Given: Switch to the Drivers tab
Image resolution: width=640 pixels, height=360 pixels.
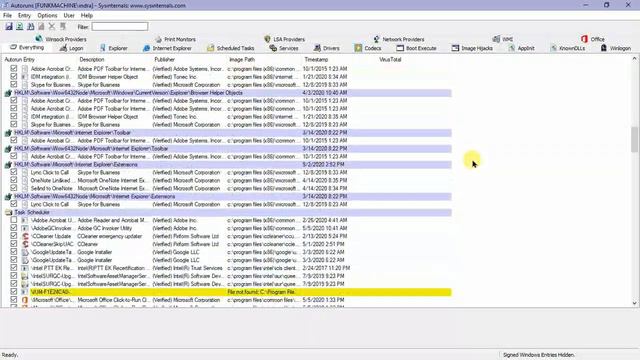Looking at the screenshot, I should (x=327, y=48).
